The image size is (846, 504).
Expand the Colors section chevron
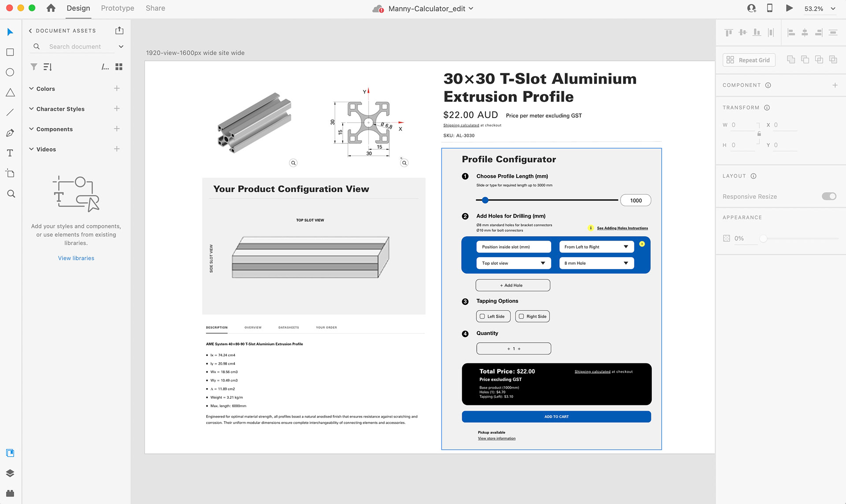pos(31,89)
